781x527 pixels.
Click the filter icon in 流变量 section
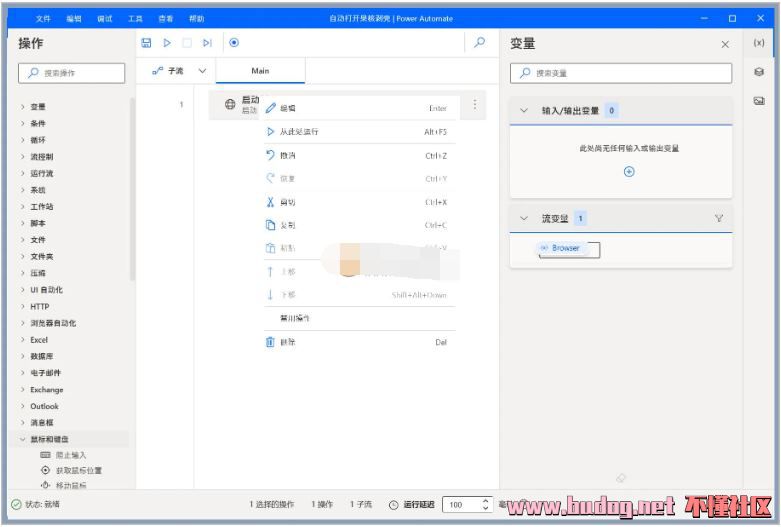point(718,218)
